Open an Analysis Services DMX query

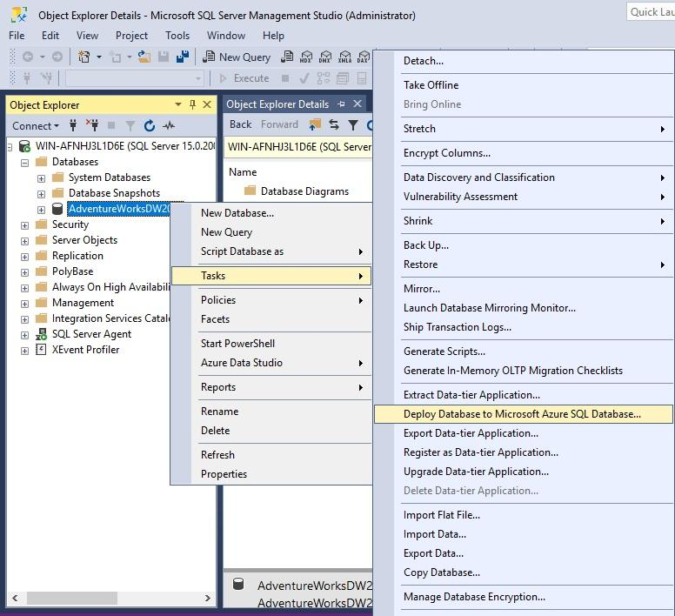point(325,57)
